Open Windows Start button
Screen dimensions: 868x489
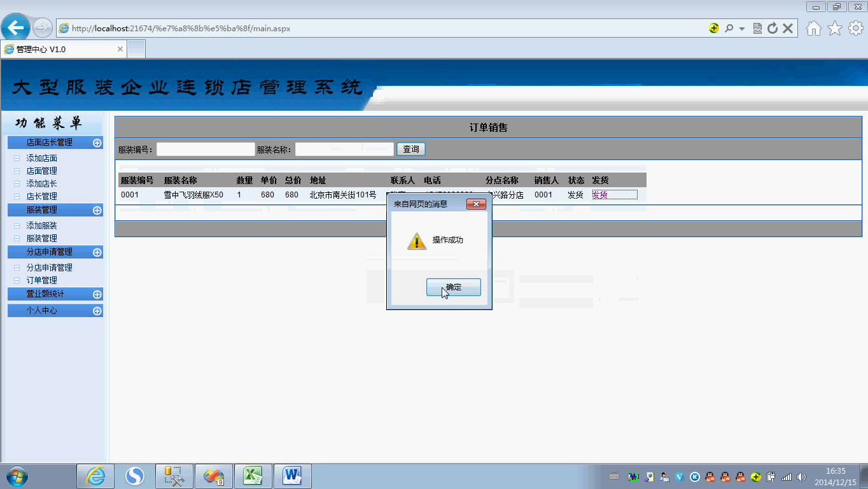(x=16, y=476)
